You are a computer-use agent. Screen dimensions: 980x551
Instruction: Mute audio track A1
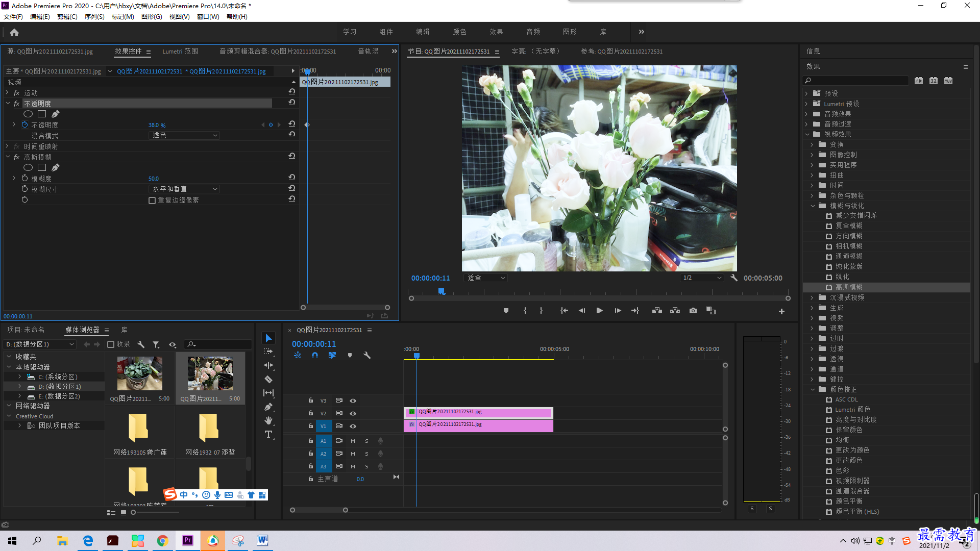pos(353,441)
